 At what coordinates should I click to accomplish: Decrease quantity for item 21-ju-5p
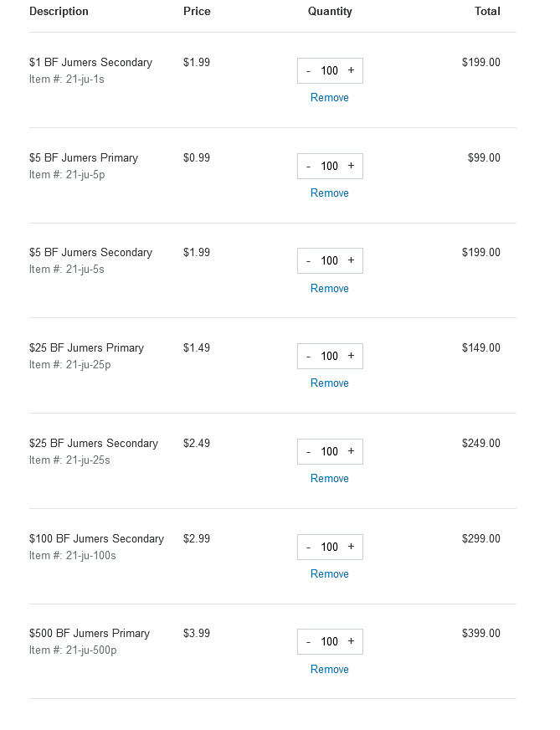[308, 167]
